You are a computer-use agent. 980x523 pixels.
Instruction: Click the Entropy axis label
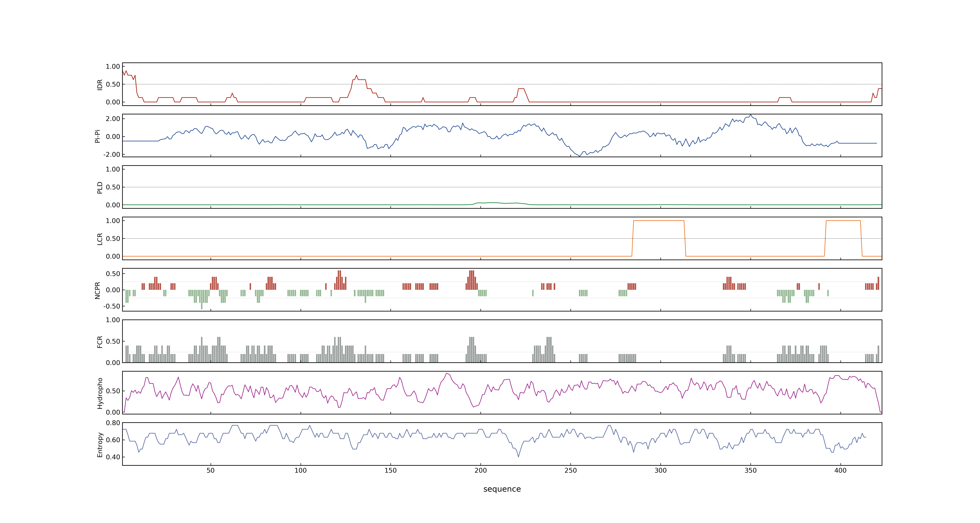click(x=100, y=444)
